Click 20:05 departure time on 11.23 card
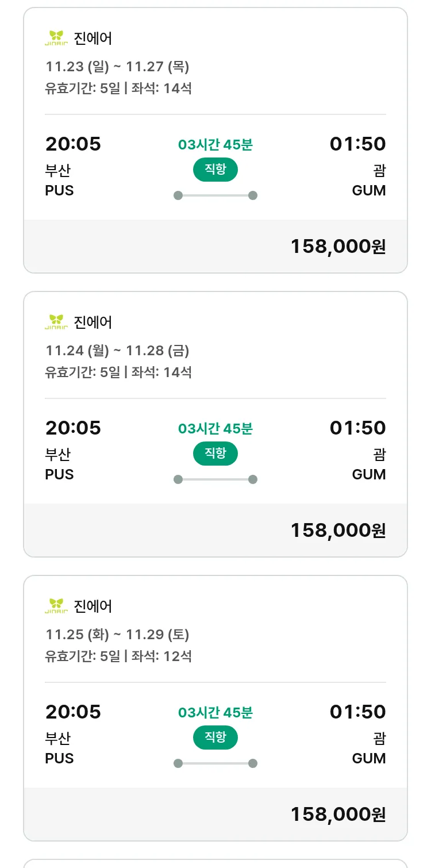Image resolution: width=431 pixels, height=868 pixels. 73,144
